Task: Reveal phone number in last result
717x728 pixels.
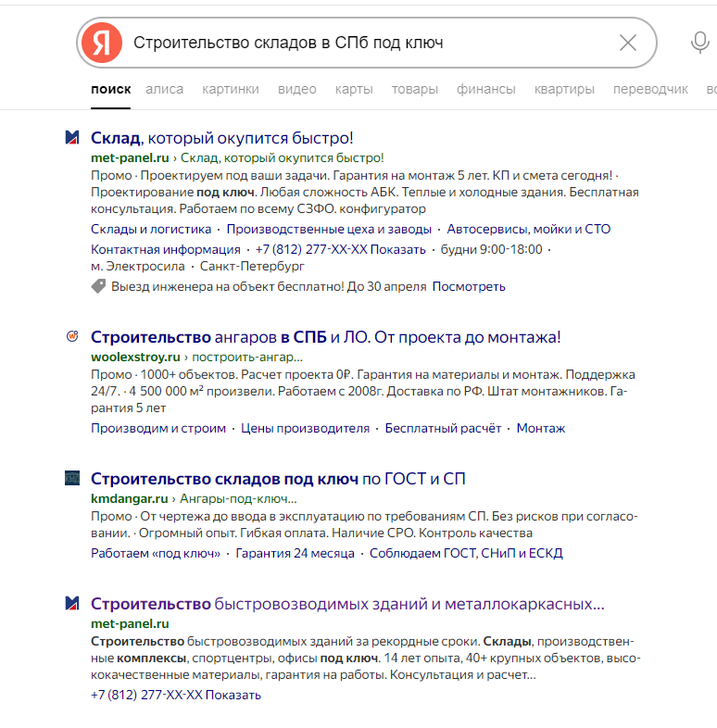Action: pos(233,695)
